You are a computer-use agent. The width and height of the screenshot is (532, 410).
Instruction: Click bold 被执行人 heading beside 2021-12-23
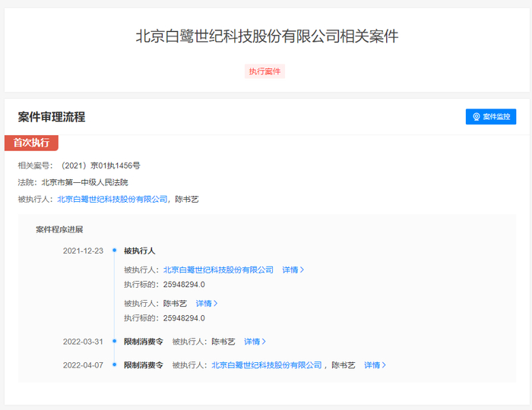139,251
